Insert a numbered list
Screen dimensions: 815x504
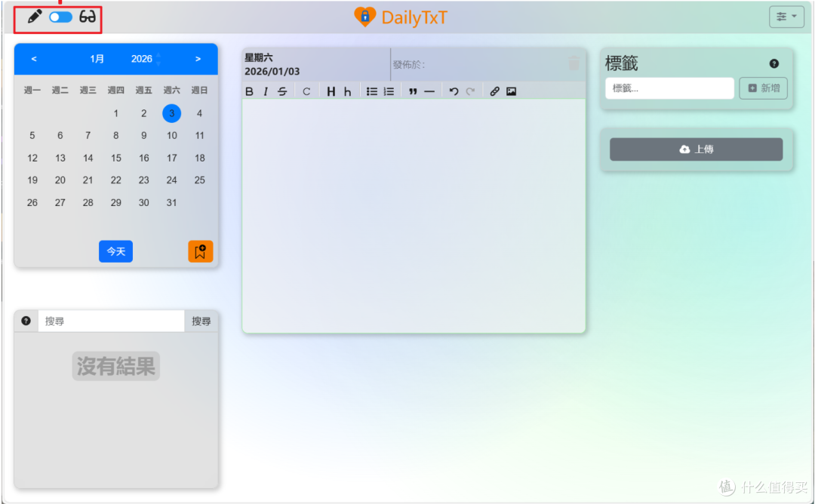389,91
